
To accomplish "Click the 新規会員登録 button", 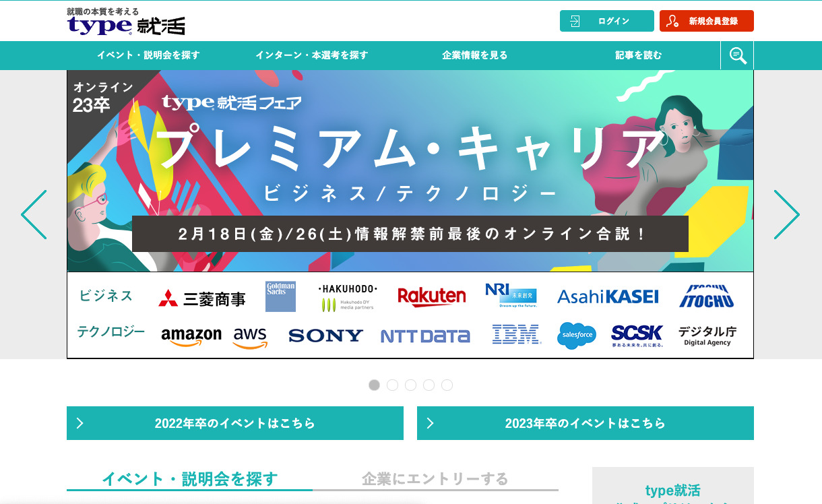I will coord(707,21).
